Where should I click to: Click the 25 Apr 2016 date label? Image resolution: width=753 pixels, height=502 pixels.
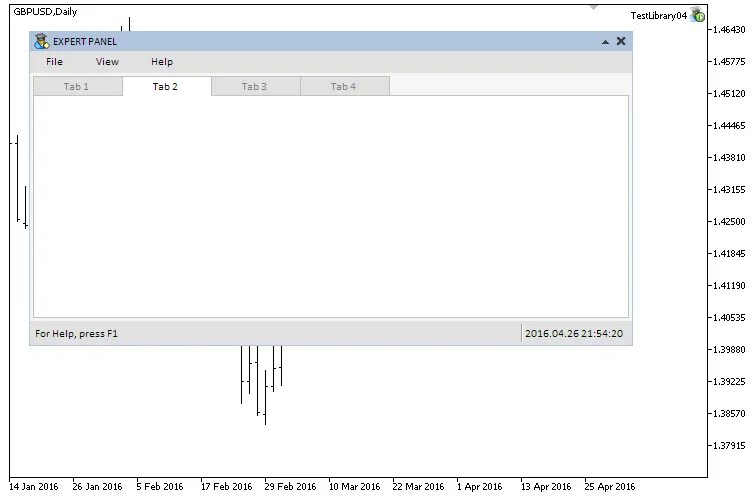610,487
